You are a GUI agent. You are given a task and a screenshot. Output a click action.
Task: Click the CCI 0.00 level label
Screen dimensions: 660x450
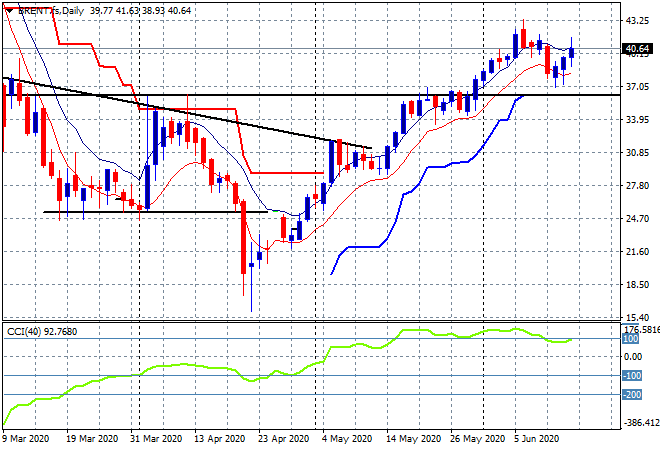[x=633, y=357]
